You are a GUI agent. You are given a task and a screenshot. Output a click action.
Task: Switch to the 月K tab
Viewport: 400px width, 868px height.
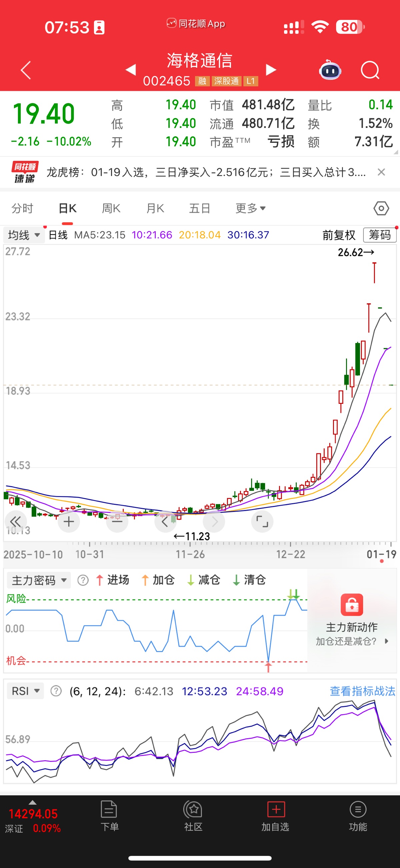(155, 208)
